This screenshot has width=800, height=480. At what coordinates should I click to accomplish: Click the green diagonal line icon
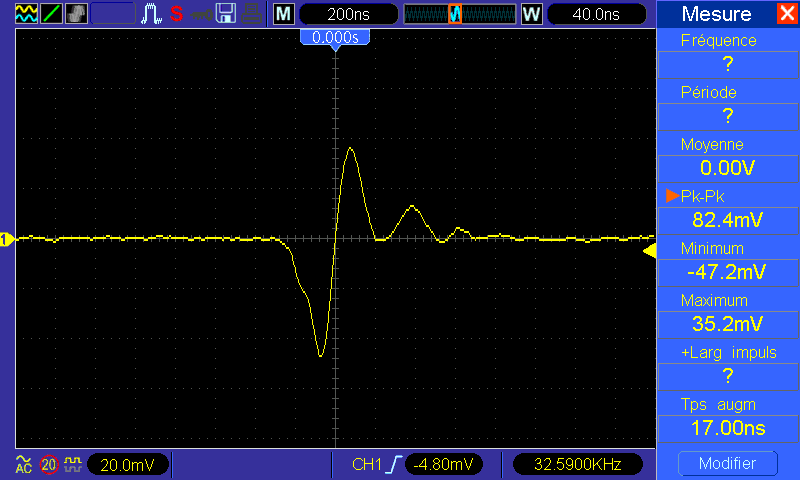pyautogui.click(x=50, y=14)
